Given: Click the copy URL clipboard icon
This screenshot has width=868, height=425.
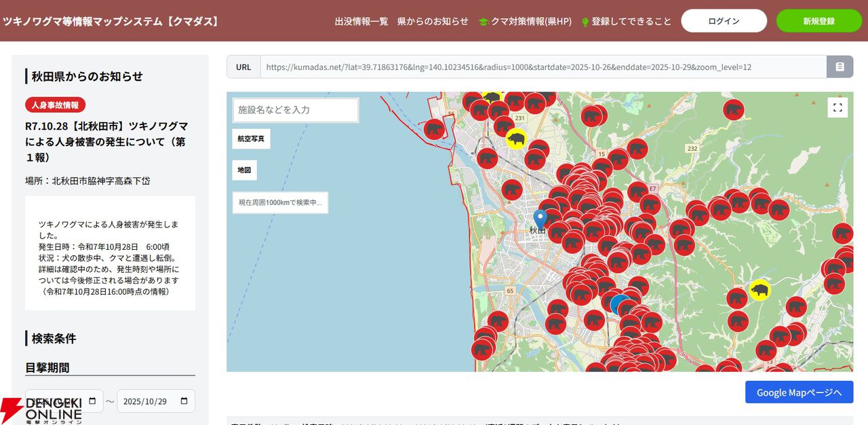Looking at the screenshot, I should click(840, 67).
